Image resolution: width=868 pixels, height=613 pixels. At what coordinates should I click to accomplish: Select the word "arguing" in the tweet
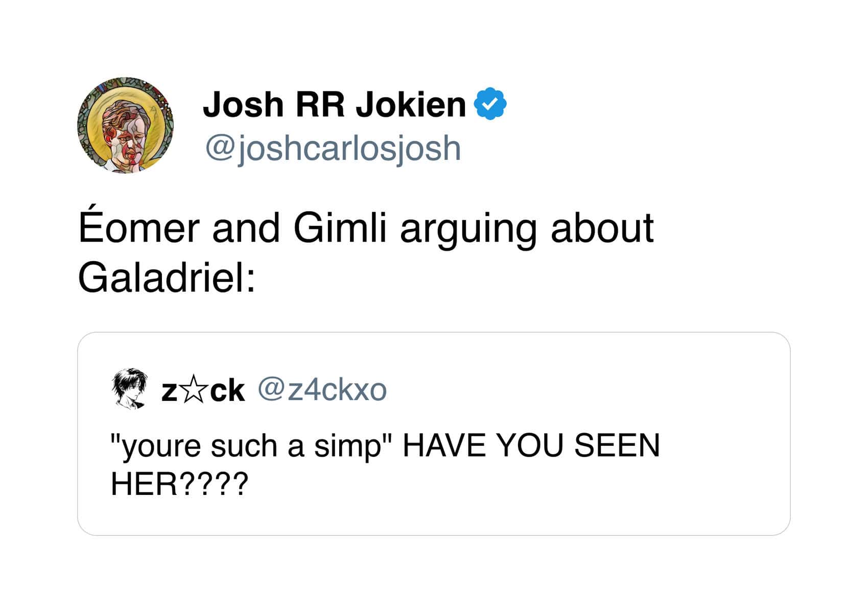point(468,229)
